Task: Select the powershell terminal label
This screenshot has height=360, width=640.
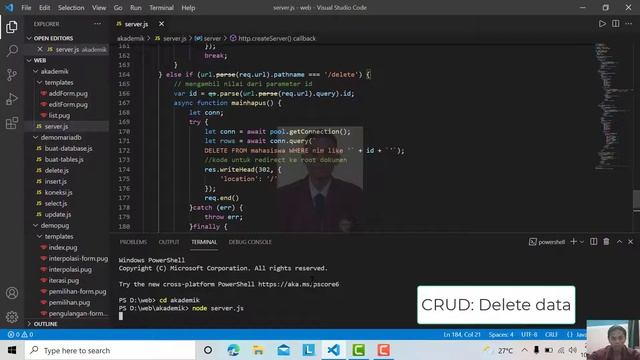Action: click(x=547, y=242)
